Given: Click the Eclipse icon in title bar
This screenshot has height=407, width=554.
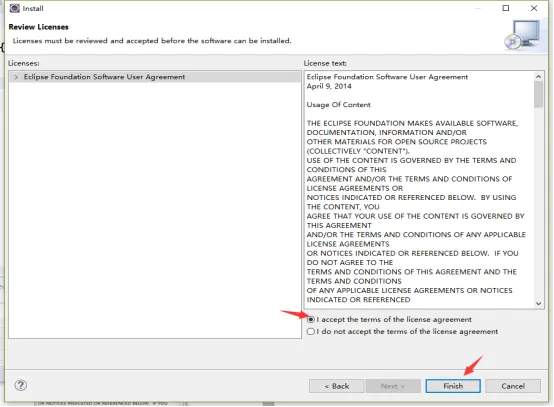Looking at the screenshot, I should click(x=14, y=8).
